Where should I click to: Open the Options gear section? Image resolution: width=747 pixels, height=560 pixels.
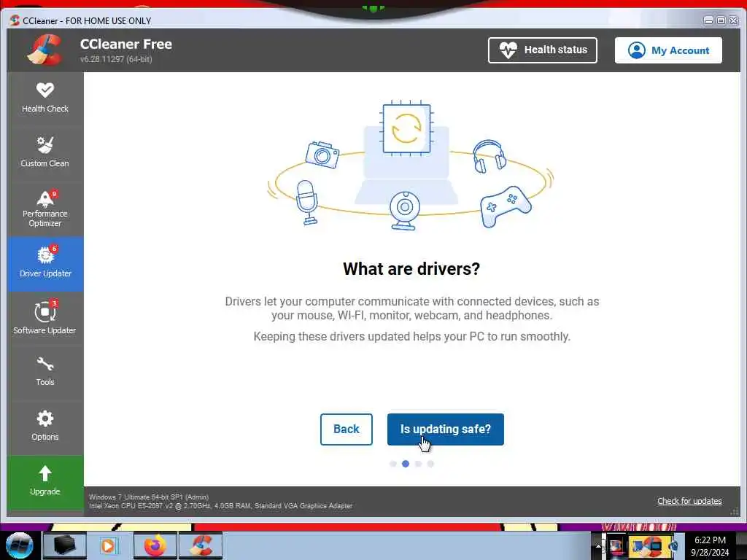pos(45,428)
